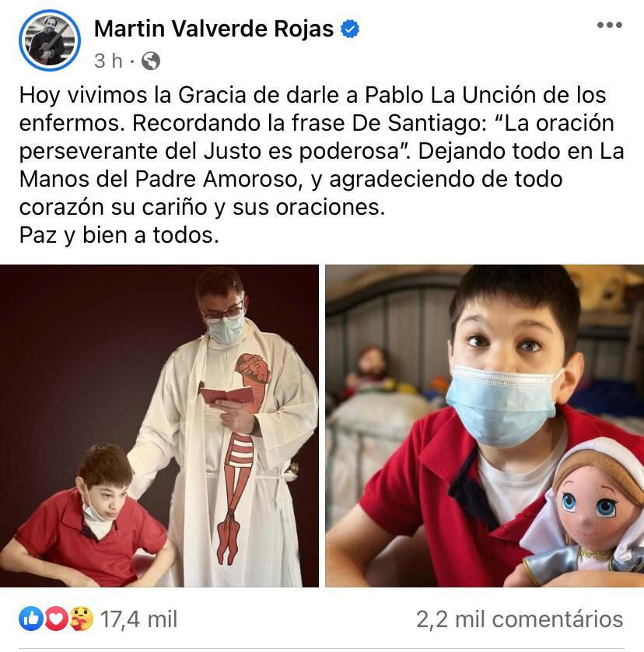Click the hugging Care reaction icon
The image size is (644, 652).
[x=82, y=619]
